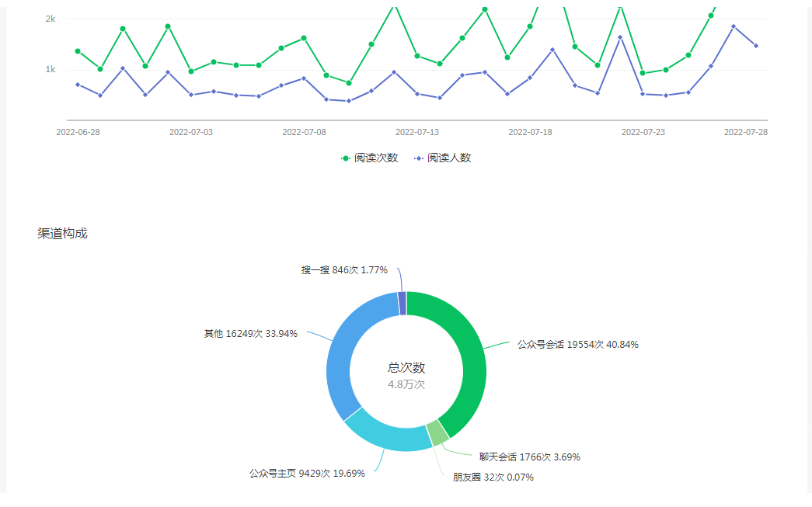Screen dimensions: 812x507
Task: Click the 1k y-axis label
Action: [51, 69]
